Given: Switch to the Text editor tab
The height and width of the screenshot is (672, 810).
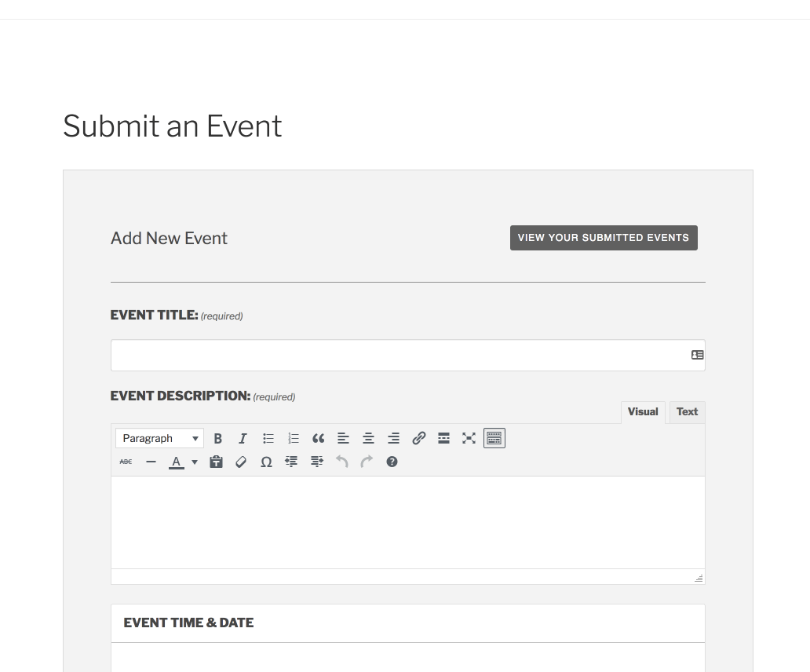Looking at the screenshot, I should pos(687,412).
